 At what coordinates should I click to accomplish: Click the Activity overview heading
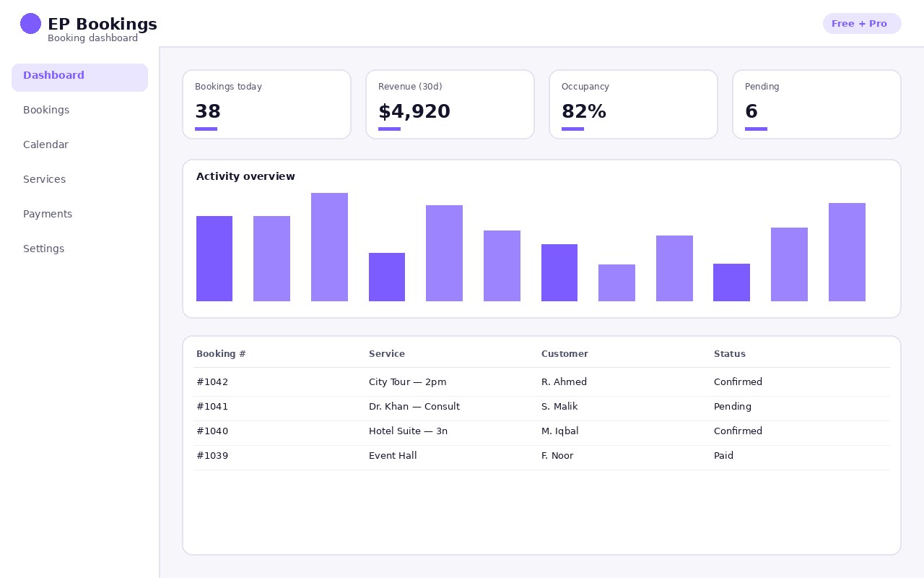pyautogui.click(x=245, y=176)
